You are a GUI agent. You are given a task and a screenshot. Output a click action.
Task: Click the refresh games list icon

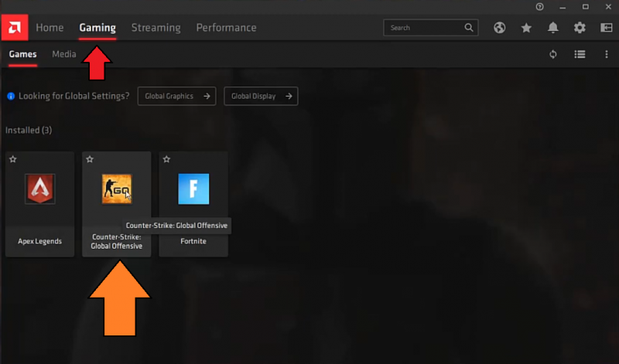point(553,54)
